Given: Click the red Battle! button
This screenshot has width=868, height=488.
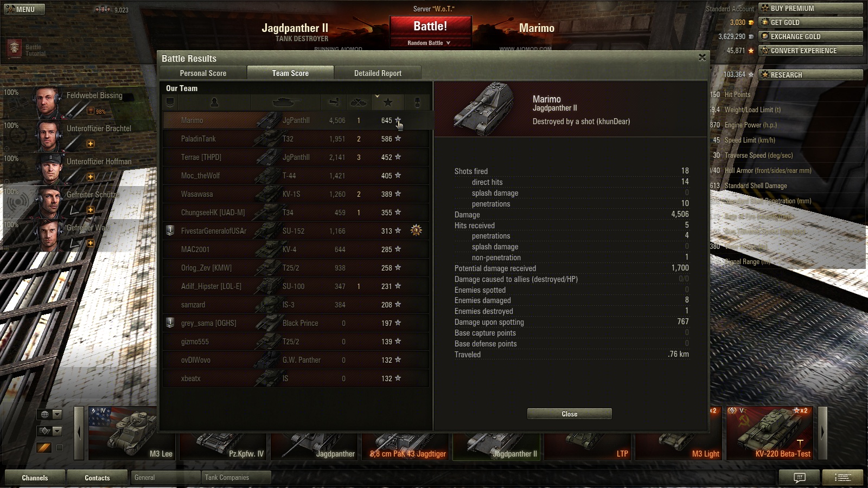Looking at the screenshot, I should [430, 27].
